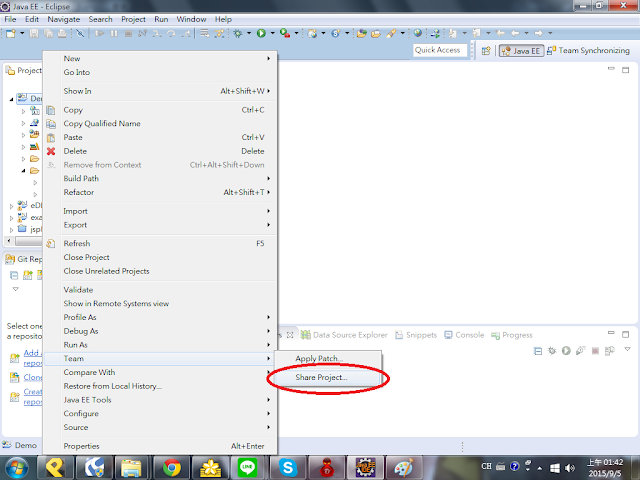This screenshot has width=640, height=480.
Task: Click the Forward navigation arrow in toolbar
Action: click(538, 33)
